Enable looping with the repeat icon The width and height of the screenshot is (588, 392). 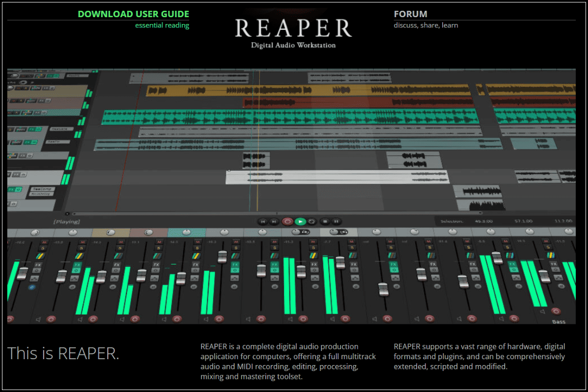tap(311, 221)
